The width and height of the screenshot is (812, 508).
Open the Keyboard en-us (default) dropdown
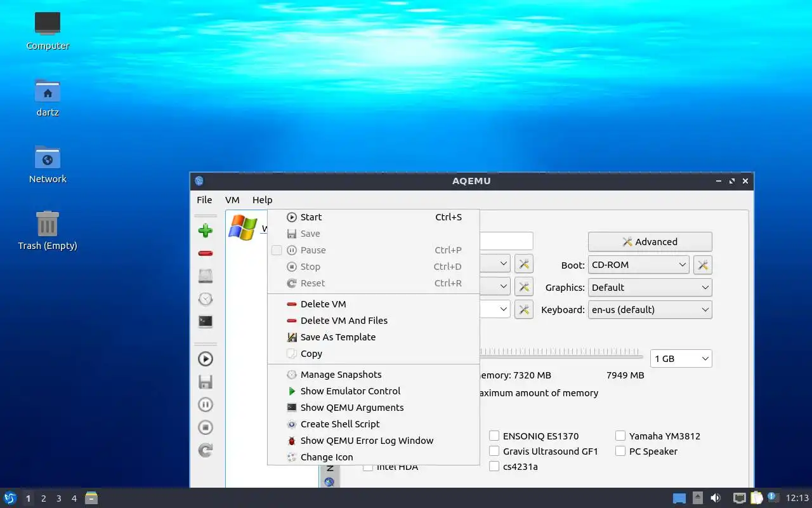(650, 310)
